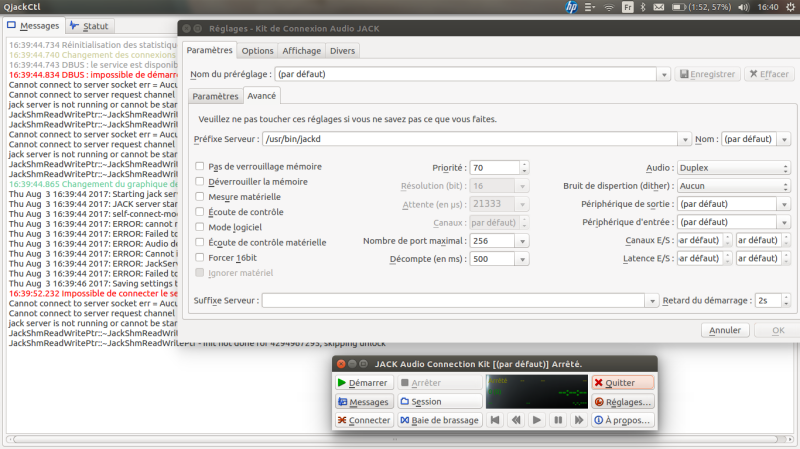Switch to the Options tab
The image size is (800, 449).
point(257,51)
